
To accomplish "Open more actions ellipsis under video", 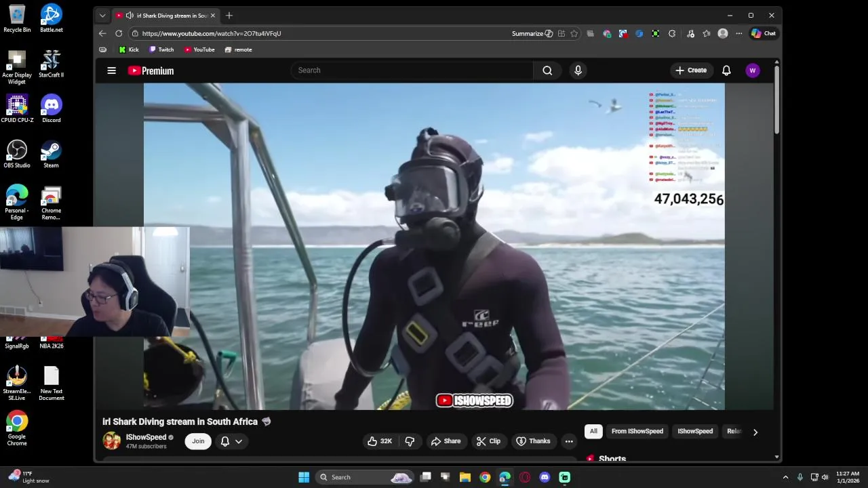I will coord(569,441).
